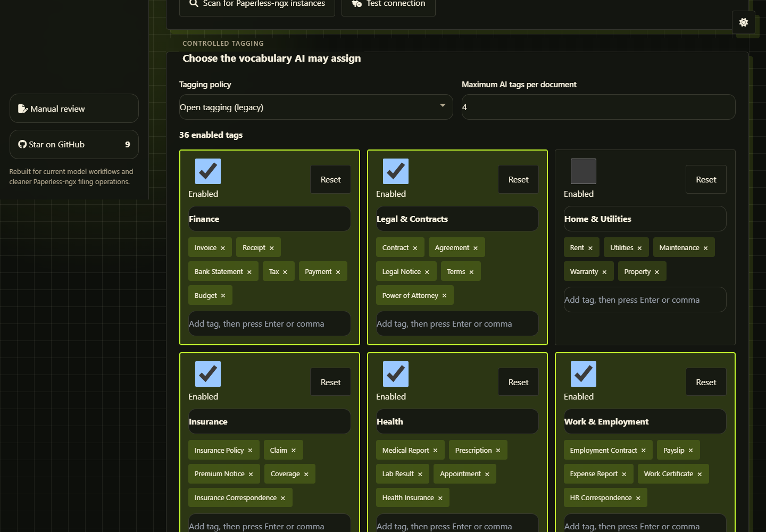The image size is (766, 532).
Task: Remove the Insurance Correspondence tag
Action: (x=283, y=498)
